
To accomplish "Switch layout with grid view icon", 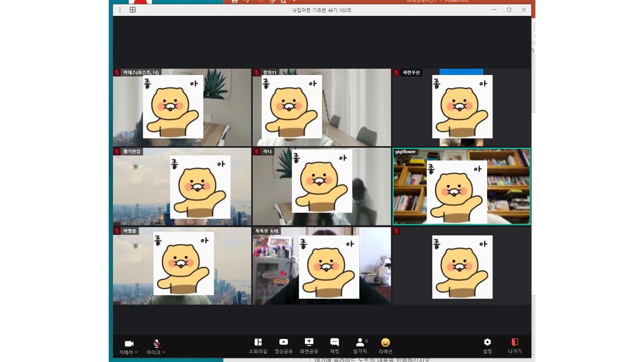I will pos(133,10).
